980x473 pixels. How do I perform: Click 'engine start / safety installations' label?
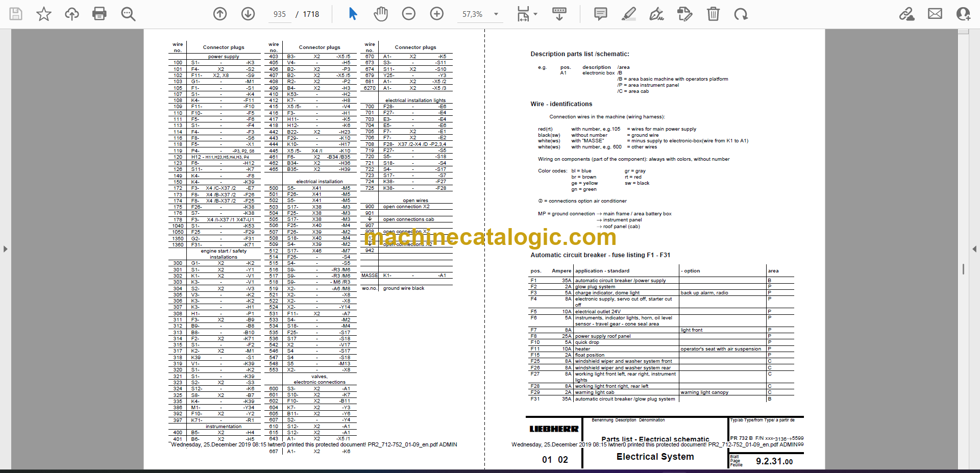(x=224, y=254)
